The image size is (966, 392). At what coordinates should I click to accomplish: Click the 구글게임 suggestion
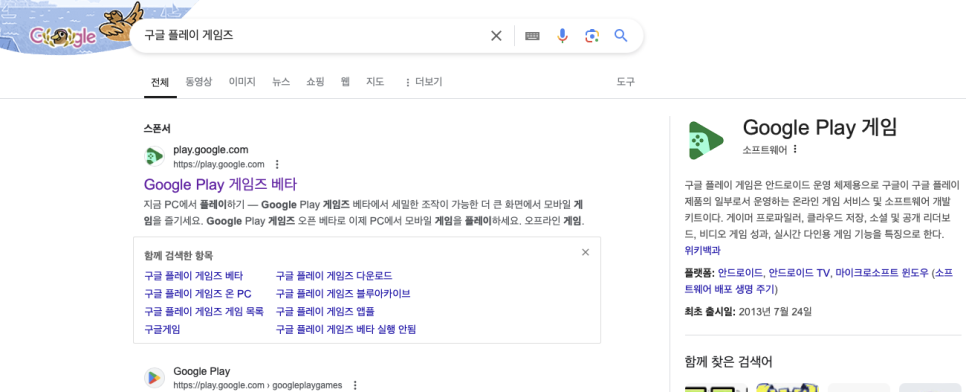[x=162, y=329]
